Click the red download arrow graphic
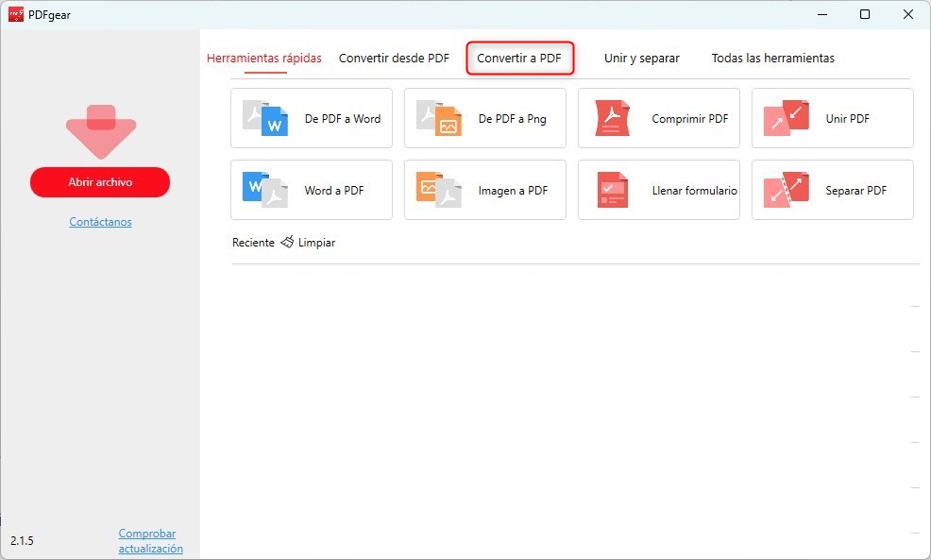The height and width of the screenshot is (560, 931). 101,132
